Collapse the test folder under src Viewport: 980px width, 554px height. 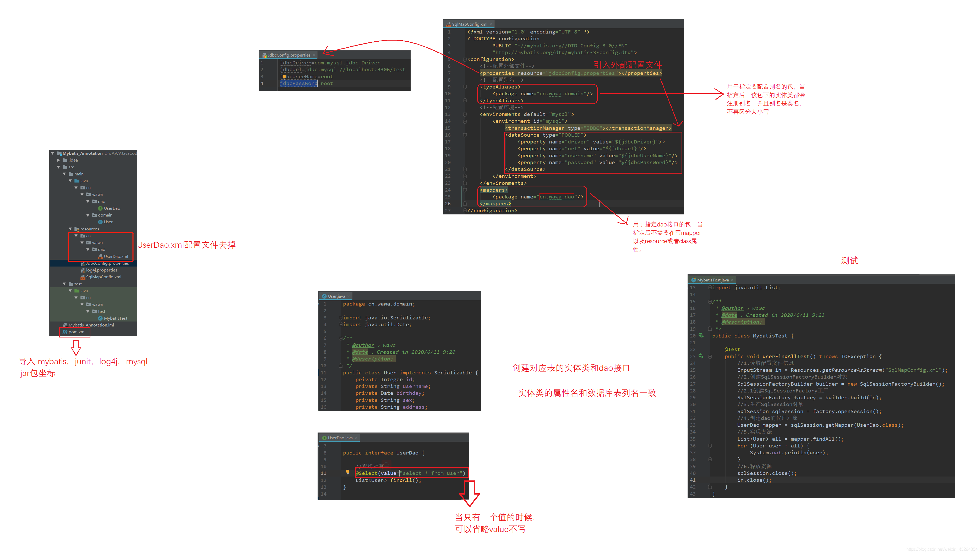(x=64, y=284)
